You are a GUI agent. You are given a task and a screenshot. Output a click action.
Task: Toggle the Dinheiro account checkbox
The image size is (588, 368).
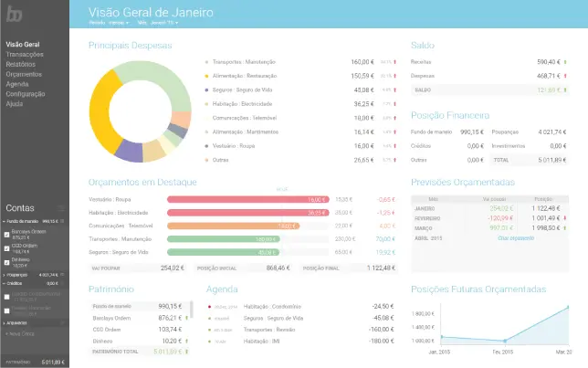click(7, 260)
